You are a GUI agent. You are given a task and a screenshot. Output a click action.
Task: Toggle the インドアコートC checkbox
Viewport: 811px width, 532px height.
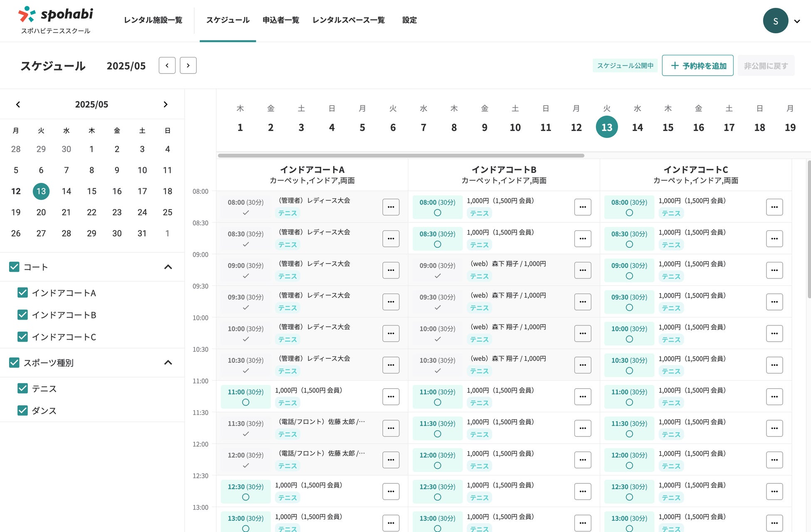[x=22, y=337]
